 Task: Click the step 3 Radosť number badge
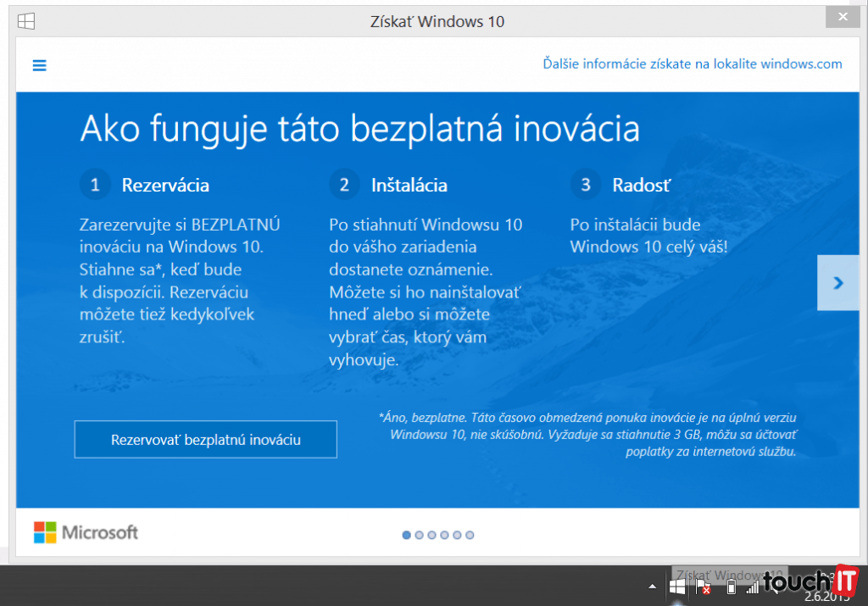click(585, 185)
